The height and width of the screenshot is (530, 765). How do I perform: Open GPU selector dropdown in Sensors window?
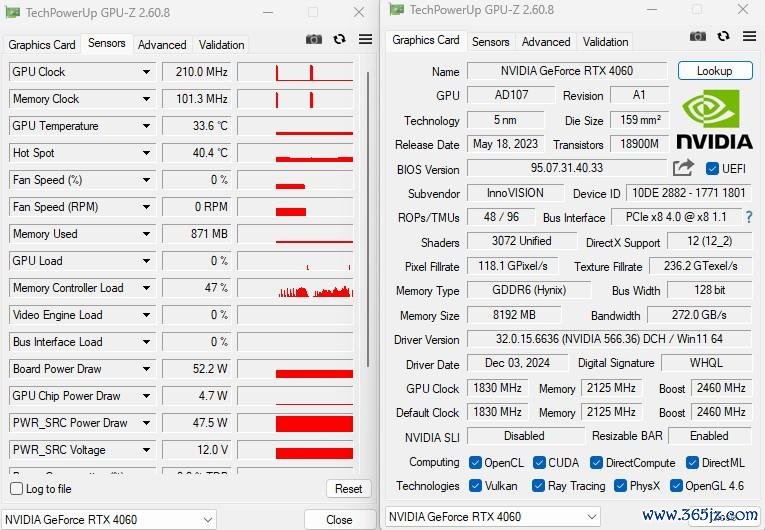point(109,519)
